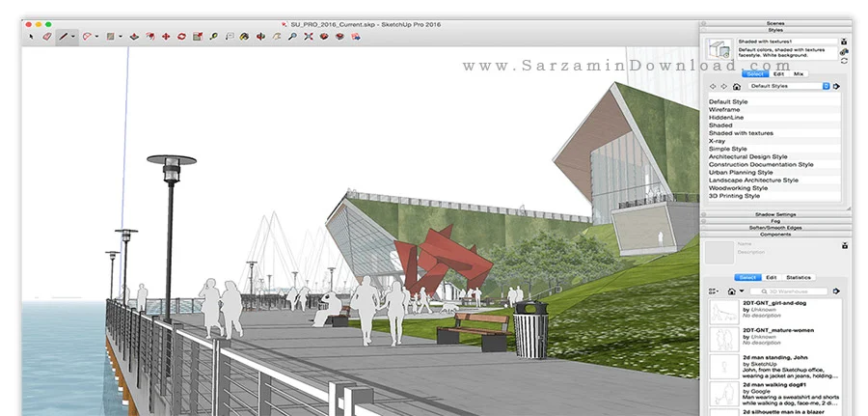
Task: Pick the Eraser tool
Action: [x=47, y=37]
